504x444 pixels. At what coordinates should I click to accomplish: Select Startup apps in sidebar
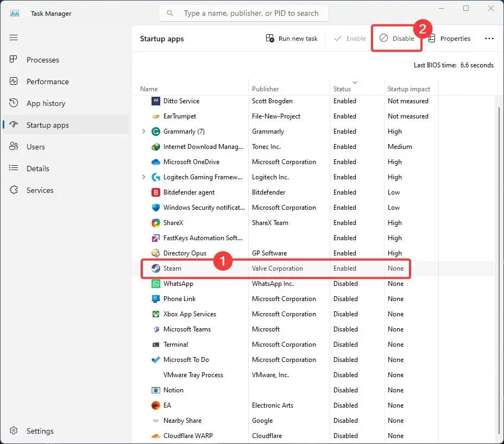(x=66, y=125)
